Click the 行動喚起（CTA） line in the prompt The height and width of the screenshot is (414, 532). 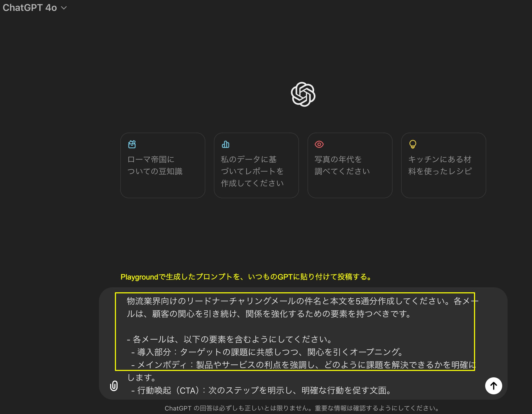point(261,390)
